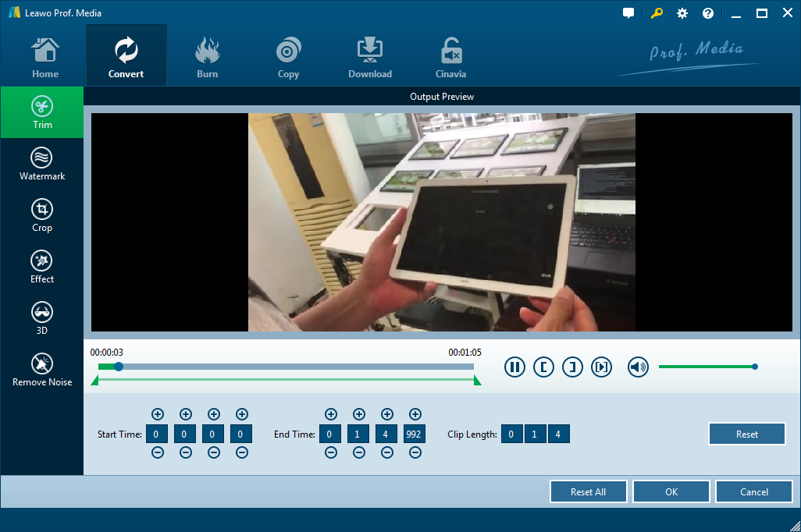Pause the preview playback
This screenshot has height=532, width=801.
pos(514,367)
